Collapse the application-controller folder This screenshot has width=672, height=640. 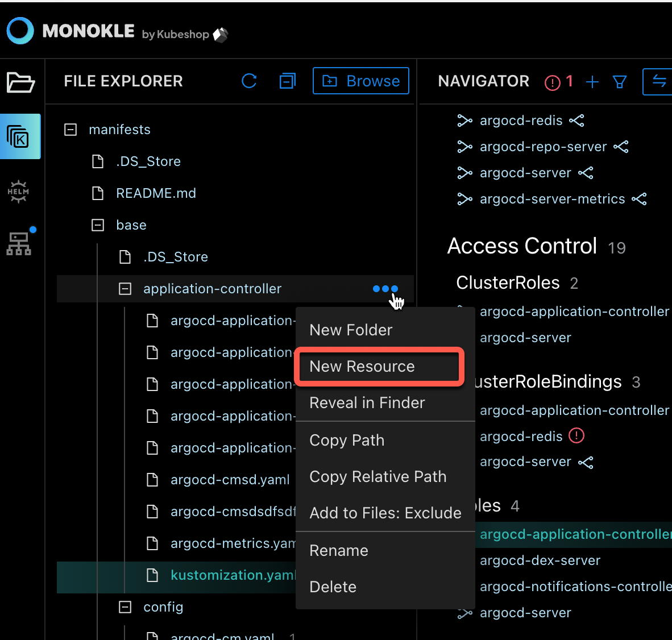[x=125, y=289]
